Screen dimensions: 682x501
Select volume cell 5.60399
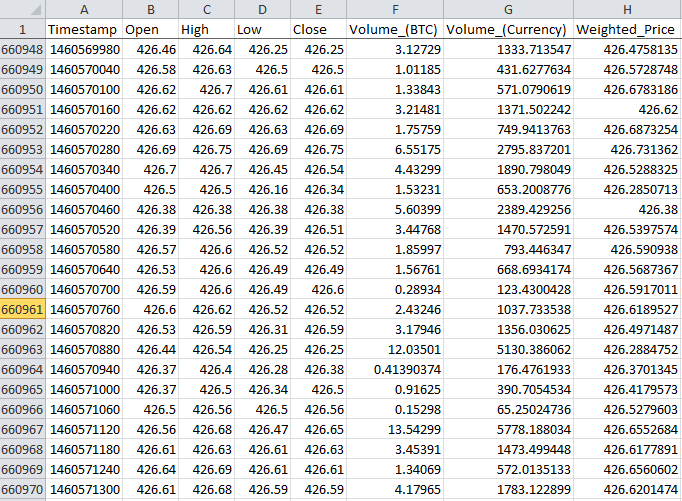coord(395,210)
